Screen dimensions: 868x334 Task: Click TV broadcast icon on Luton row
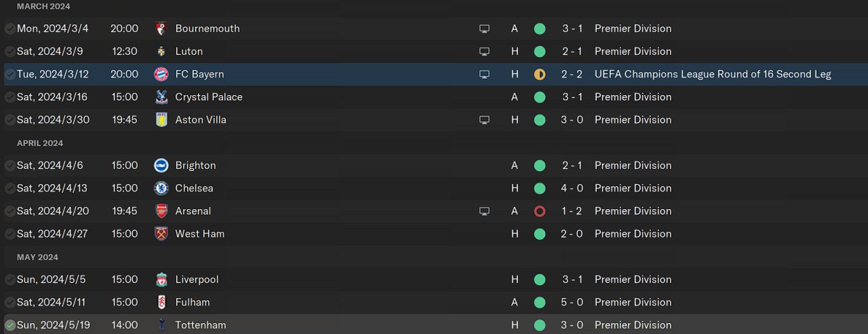point(484,52)
